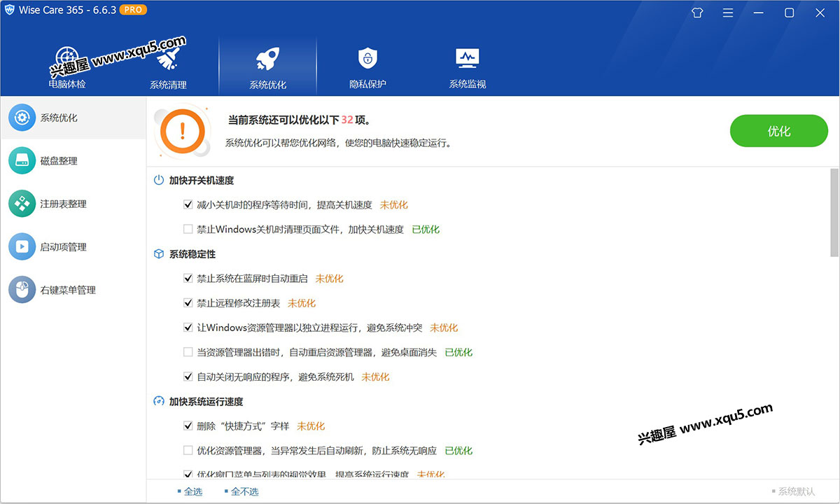Open the 系统监视 monitor icon

(x=467, y=58)
